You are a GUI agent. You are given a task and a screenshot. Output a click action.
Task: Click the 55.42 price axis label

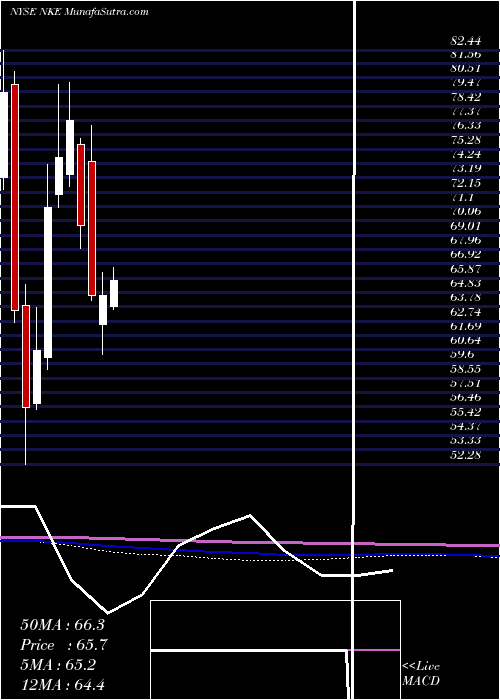466,412
